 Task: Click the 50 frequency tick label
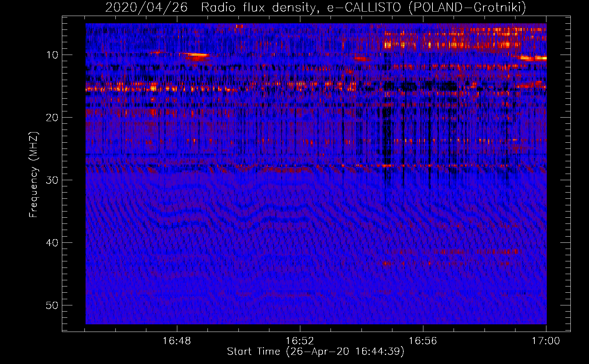click(x=52, y=305)
